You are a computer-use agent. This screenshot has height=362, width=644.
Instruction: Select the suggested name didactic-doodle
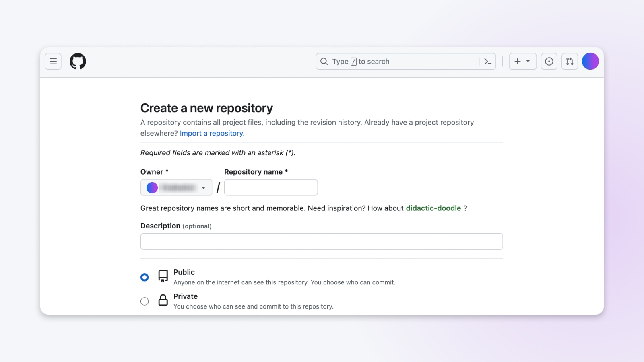(x=433, y=208)
